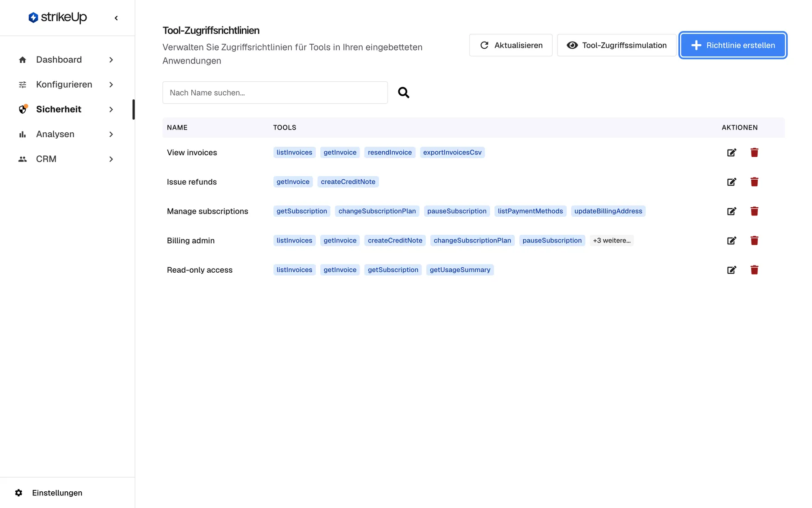Click the Konfigurieren sliders icon
The width and height of the screenshot is (812, 508).
pos(23,84)
